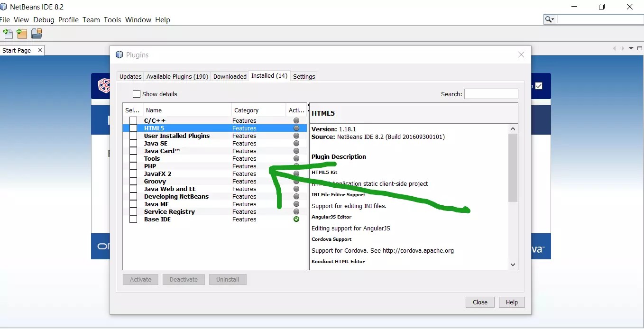The width and height of the screenshot is (644, 329).
Task: Click inside the Search field of the Plugins dialog
Action: [491, 94]
